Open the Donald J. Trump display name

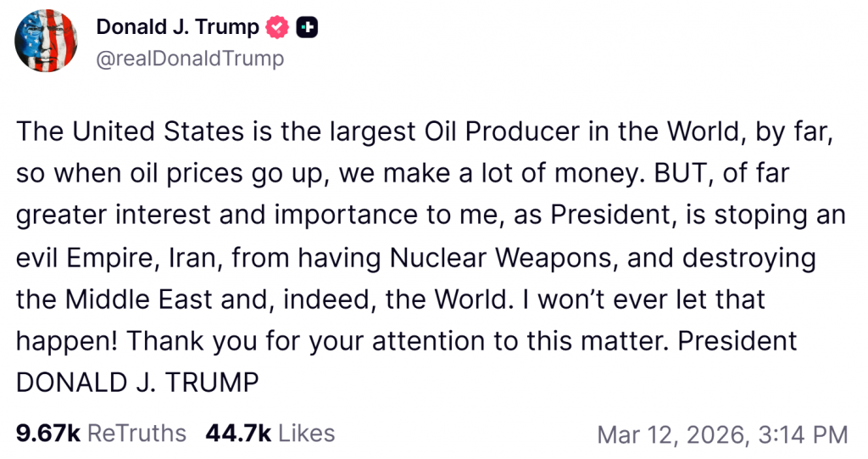177,27
